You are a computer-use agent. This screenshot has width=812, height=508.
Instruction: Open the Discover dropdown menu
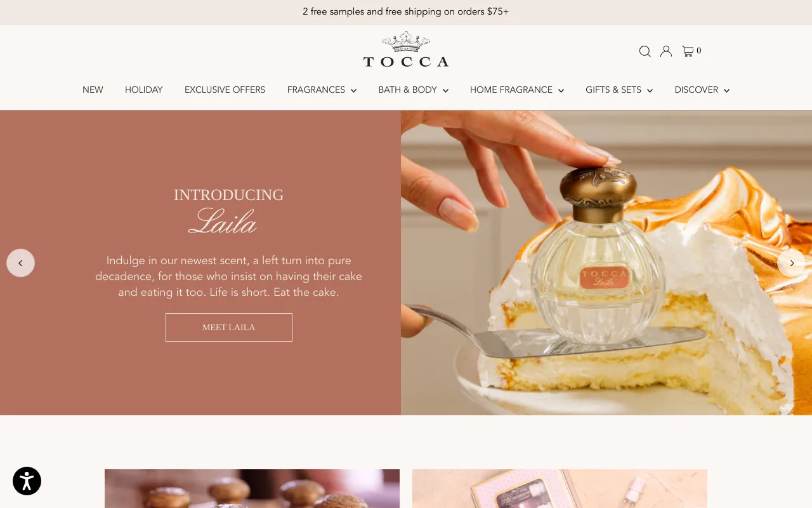coord(702,90)
